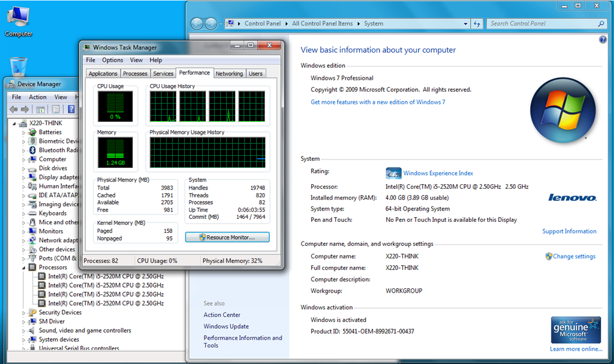Screen dimensions: 614x364
Task: Refresh the System control panel page
Action: tap(477, 24)
